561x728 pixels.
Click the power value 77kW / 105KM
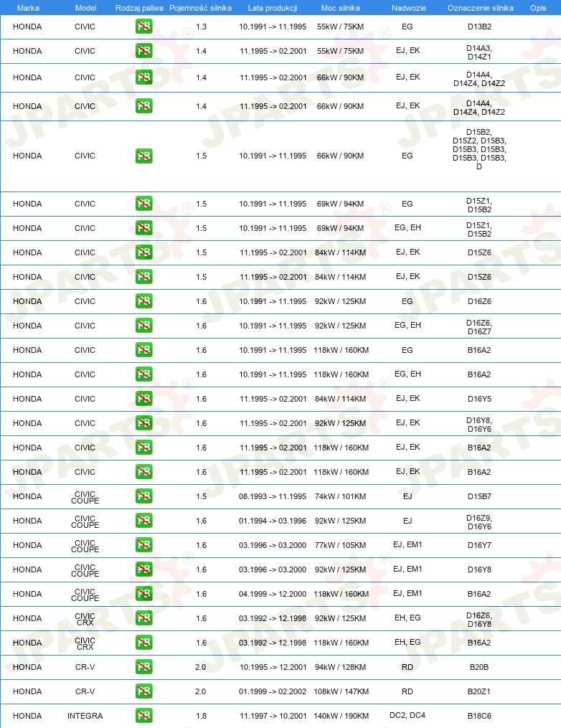click(x=341, y=545)
